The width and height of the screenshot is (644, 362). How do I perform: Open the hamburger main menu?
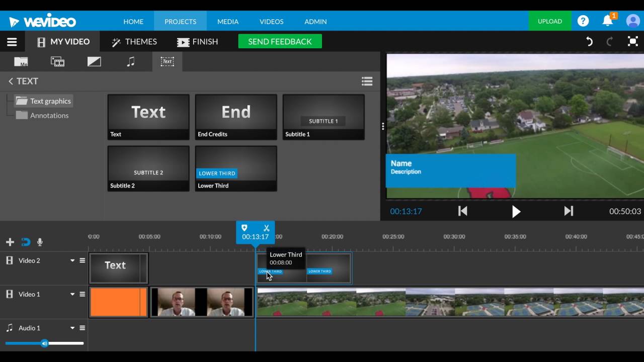tap(12, 42)
